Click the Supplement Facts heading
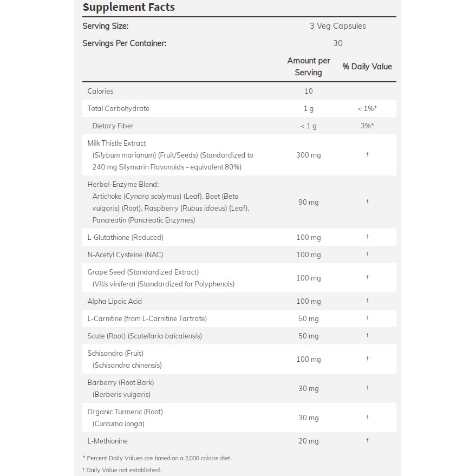476x476 pixels. click(129, 7)
